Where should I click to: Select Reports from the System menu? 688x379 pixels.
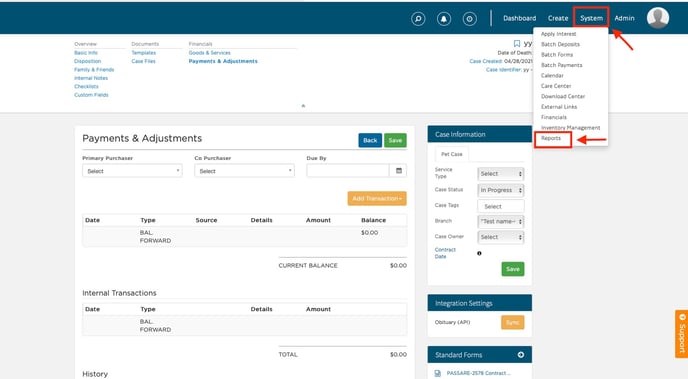pos(551,138)
